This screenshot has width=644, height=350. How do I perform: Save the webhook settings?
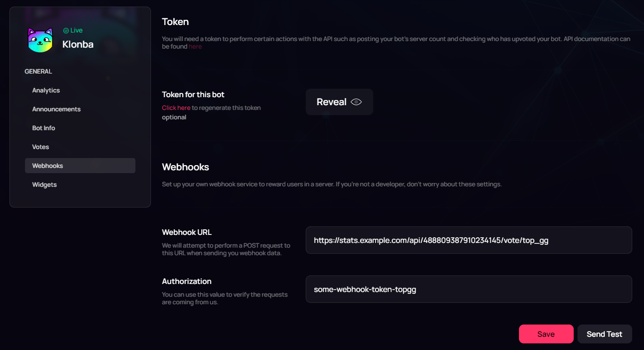click(x=546, y=334)
